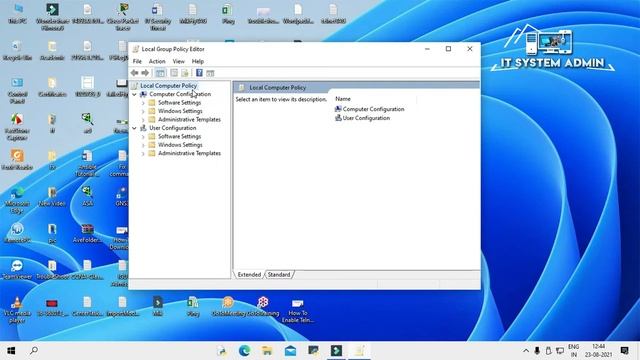Expand Software Settings under Computer Configuration

click(x=143, y=103)
